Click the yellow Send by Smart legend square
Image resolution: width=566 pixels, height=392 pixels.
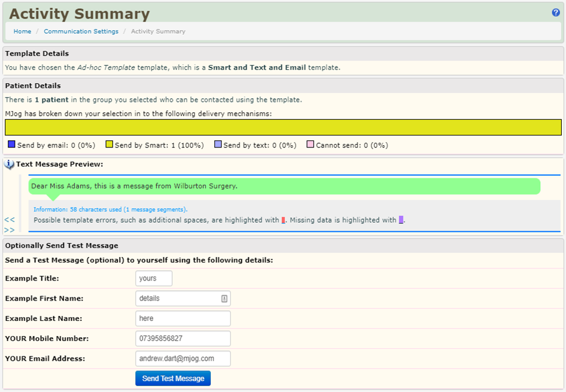110,145
